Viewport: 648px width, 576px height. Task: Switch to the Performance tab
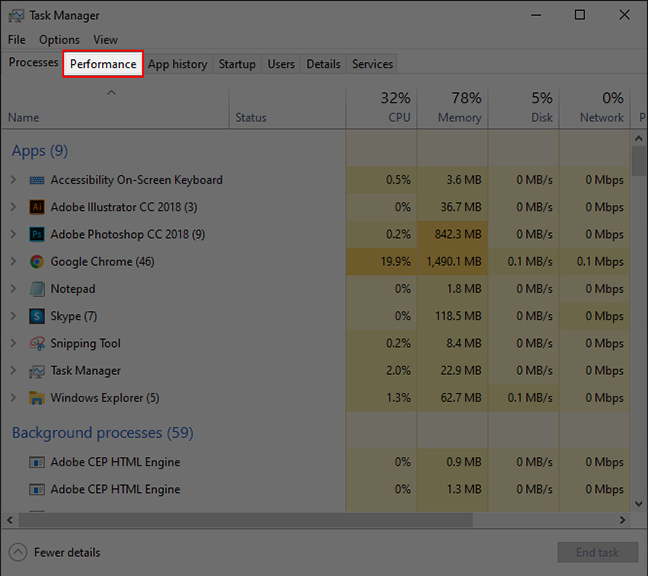click(x=103, y=64)
